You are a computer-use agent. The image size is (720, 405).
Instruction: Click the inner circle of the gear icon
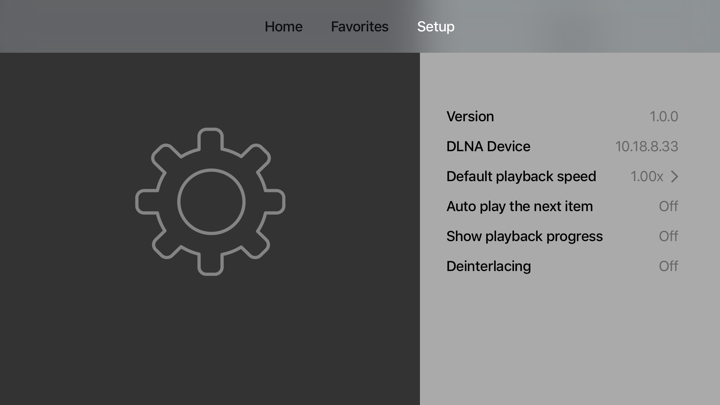coord(211,202)
